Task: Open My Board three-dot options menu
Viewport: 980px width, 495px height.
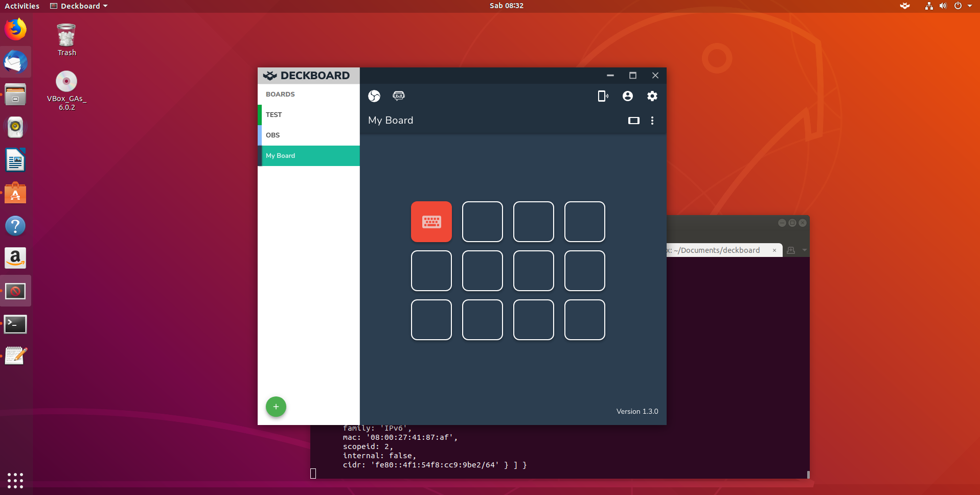Action: 652,121
